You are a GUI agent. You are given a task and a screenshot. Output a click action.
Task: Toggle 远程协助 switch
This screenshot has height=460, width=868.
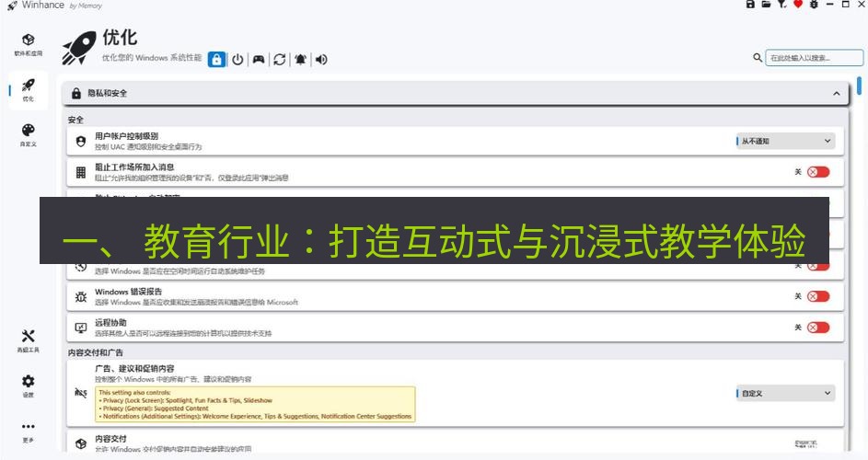pyautogui.click(x=818, y=328)
